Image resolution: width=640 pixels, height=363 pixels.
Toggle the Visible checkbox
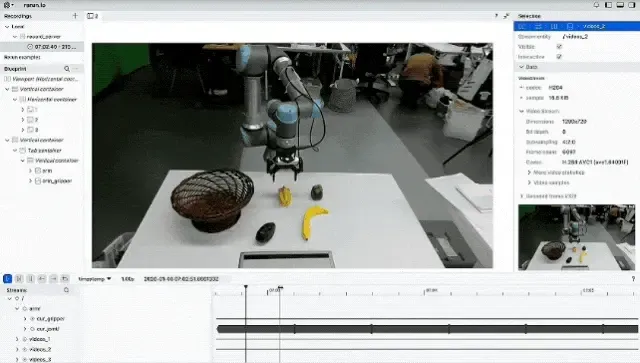pos(559,47)
